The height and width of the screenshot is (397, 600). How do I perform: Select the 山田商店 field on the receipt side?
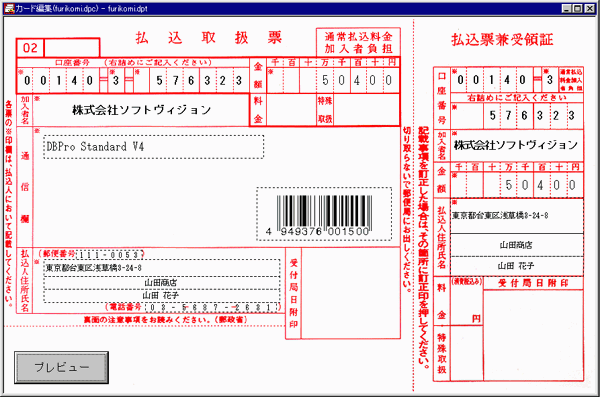pyautogui.click(x=517, y=245)
